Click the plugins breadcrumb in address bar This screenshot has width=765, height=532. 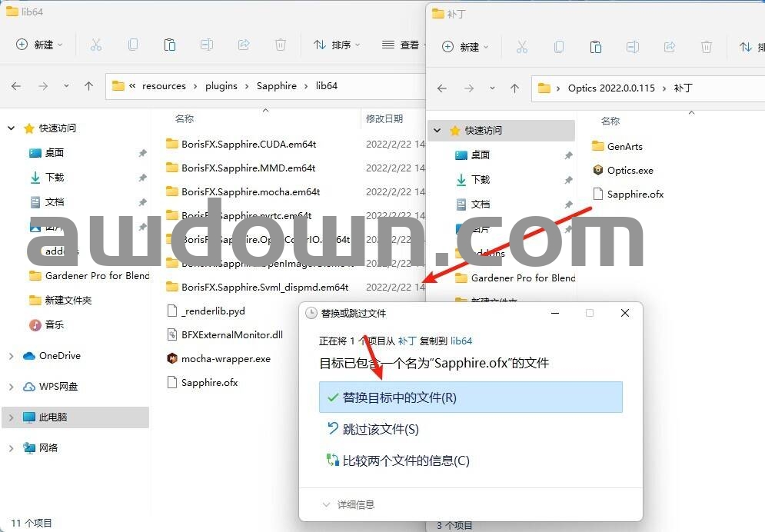[221, 86]
